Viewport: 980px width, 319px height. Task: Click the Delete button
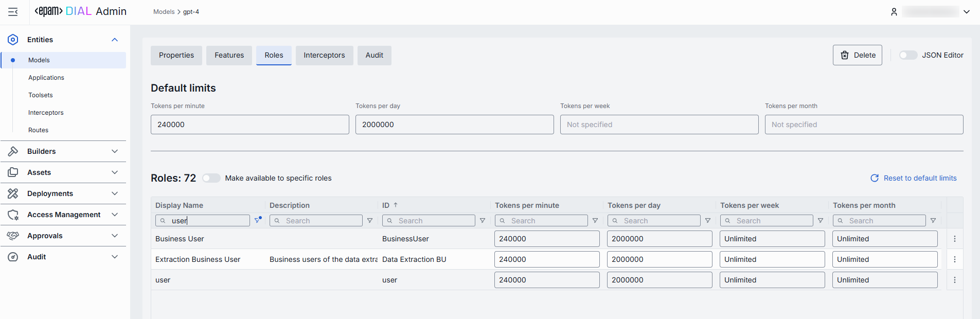tap(857, 55)
